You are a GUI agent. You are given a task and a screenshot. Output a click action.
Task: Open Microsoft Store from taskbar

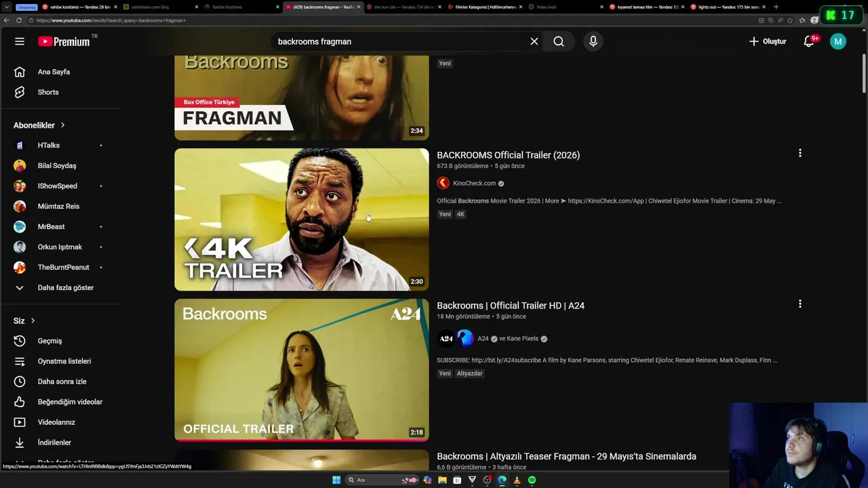click(x=457, y=480)
